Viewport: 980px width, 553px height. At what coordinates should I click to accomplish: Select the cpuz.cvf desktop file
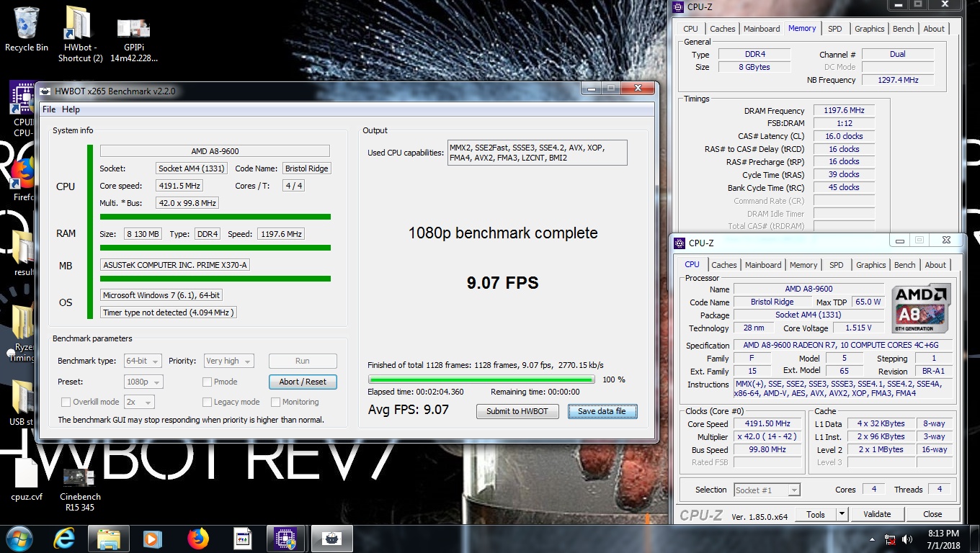[x=27, y=480]
